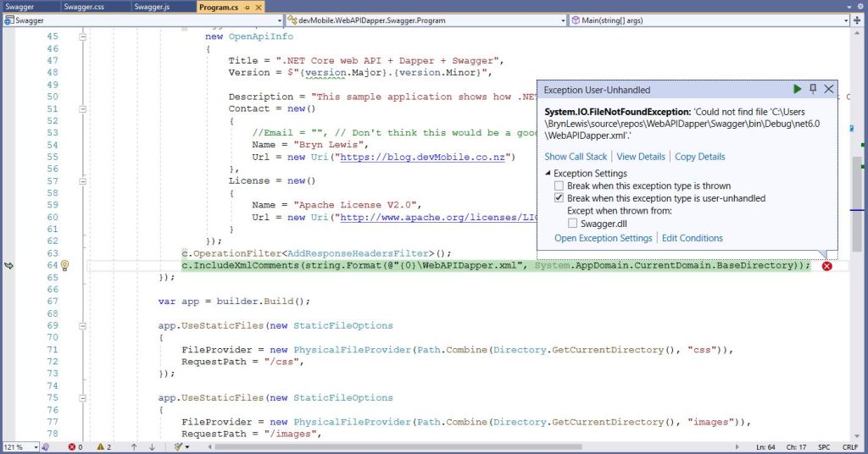The height and width of the screenshot is (454, 868).
Task: Click the green Continue arrow in exception popup
Action: point(797,89)
